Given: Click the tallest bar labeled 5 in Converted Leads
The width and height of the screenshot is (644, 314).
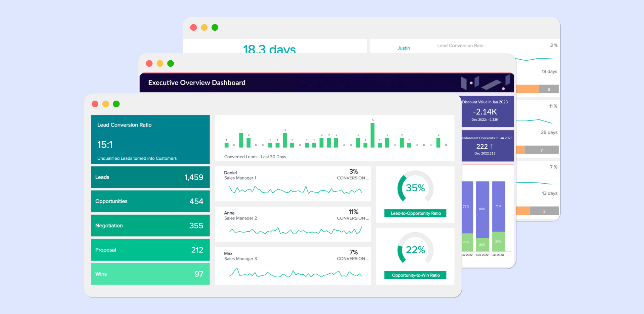Looking at the screenshot, I should coord(373,135).
